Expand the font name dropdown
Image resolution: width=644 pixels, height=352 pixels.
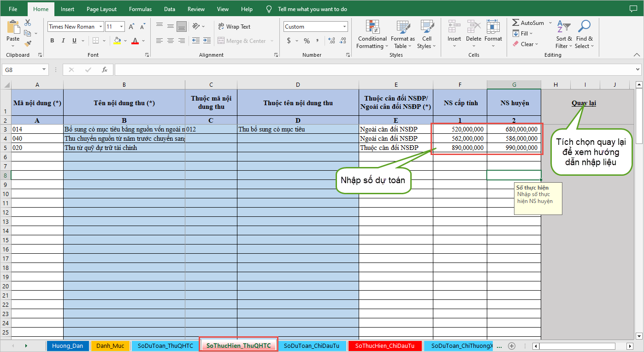coord(100,27)
